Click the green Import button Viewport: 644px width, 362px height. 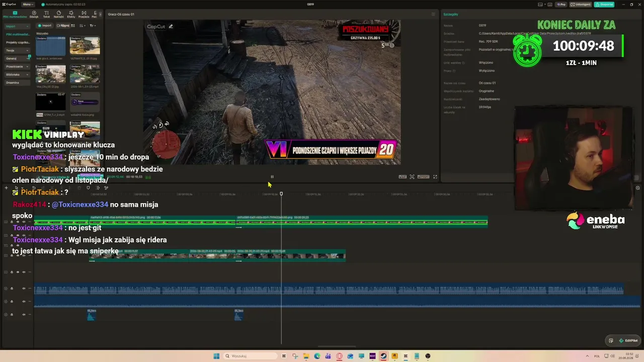tap(45, 26)
